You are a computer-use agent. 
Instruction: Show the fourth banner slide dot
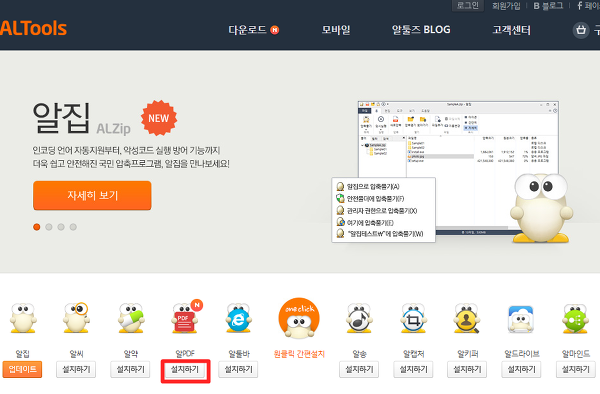click(73, 227)
